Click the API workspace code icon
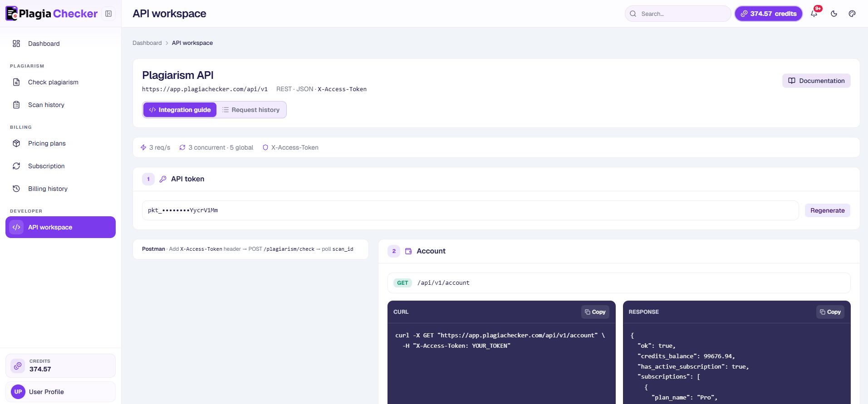Viewport: 868px width, 404px height. (x=16, y=227)
